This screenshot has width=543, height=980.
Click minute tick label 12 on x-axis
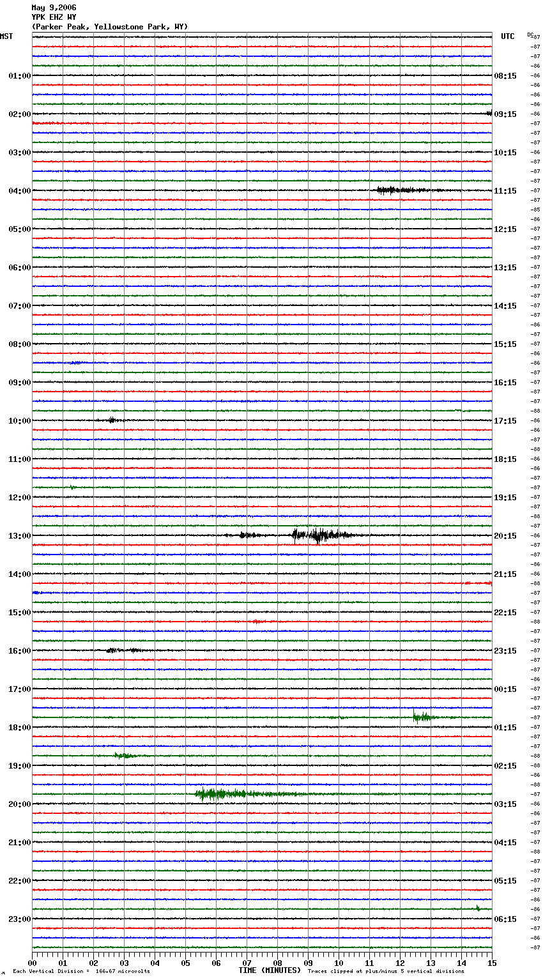coord(401,963)
